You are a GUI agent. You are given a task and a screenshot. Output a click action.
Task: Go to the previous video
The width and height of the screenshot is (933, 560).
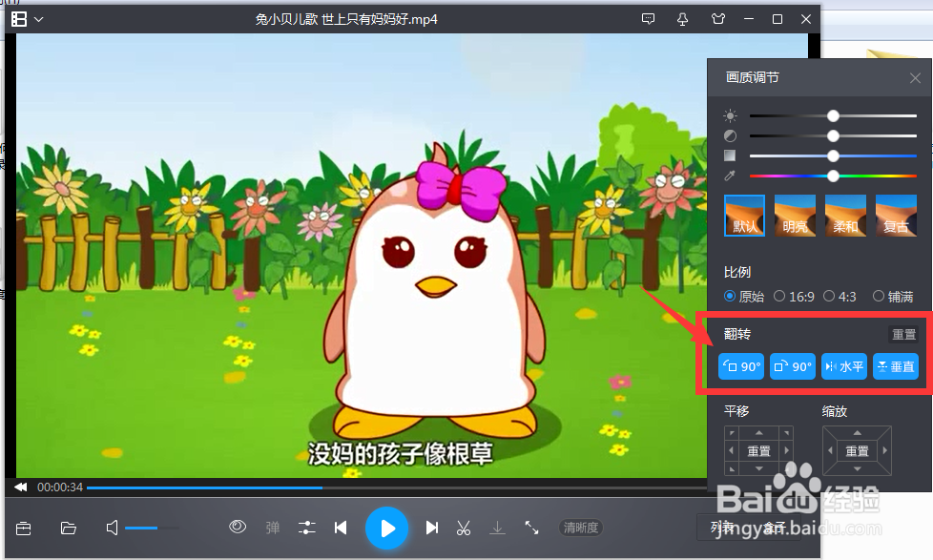[x=341, y=528]
